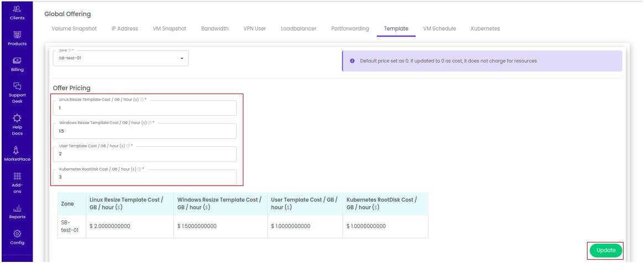Open the Config gear icon

(x=17, y=234)
